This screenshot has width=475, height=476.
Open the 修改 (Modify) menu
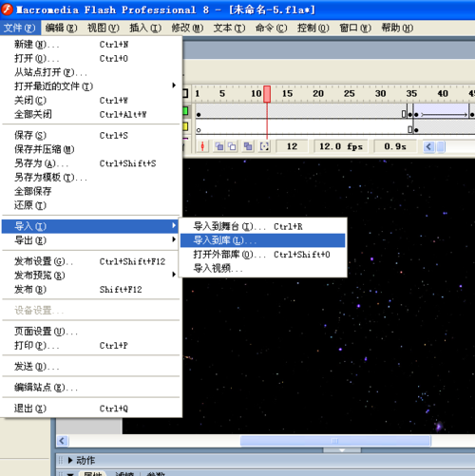pyautogui.click(x=187, y=28)
